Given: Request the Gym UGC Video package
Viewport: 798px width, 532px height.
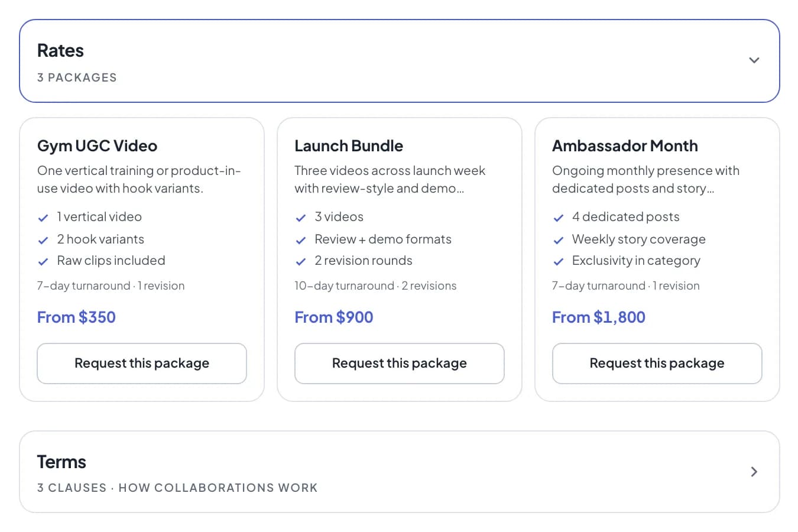Looking at the screenshot, I should (x=142, y=364).
